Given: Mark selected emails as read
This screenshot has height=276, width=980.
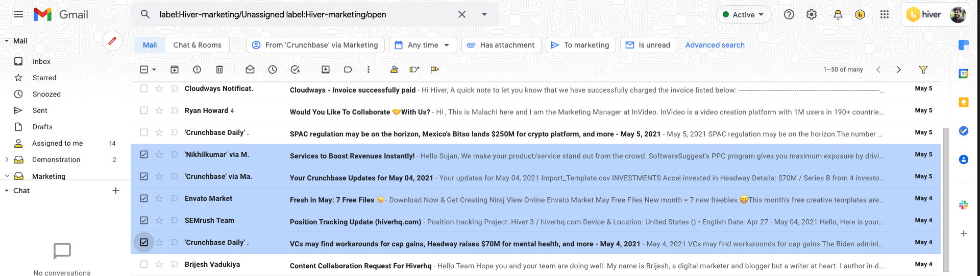Looking at the screenshot, I should coord(250,70).
